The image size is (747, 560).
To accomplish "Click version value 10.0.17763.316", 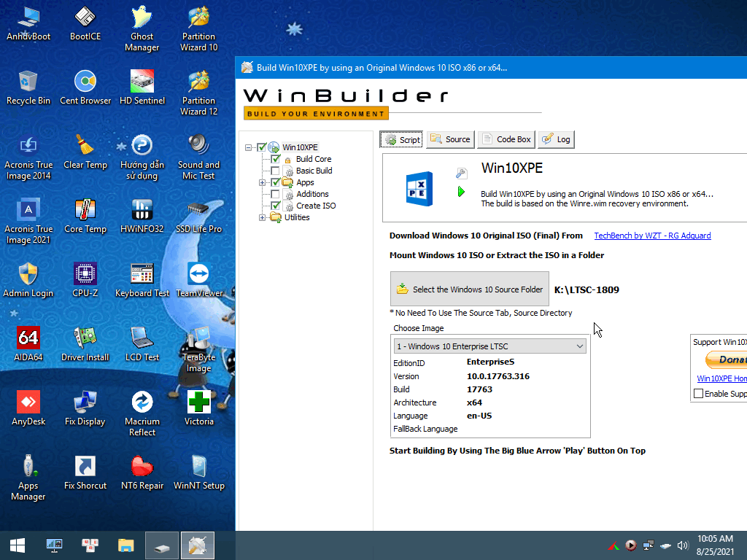I will [x=498, y=376].
